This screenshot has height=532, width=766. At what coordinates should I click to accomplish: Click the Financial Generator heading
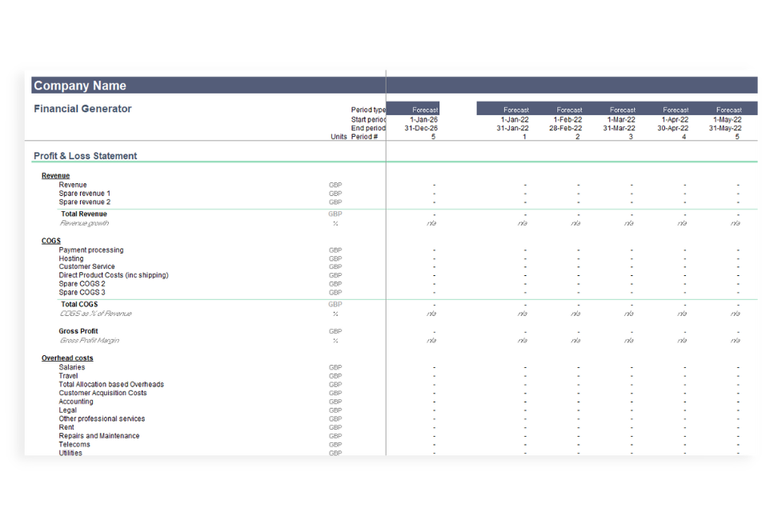point(82,109)
